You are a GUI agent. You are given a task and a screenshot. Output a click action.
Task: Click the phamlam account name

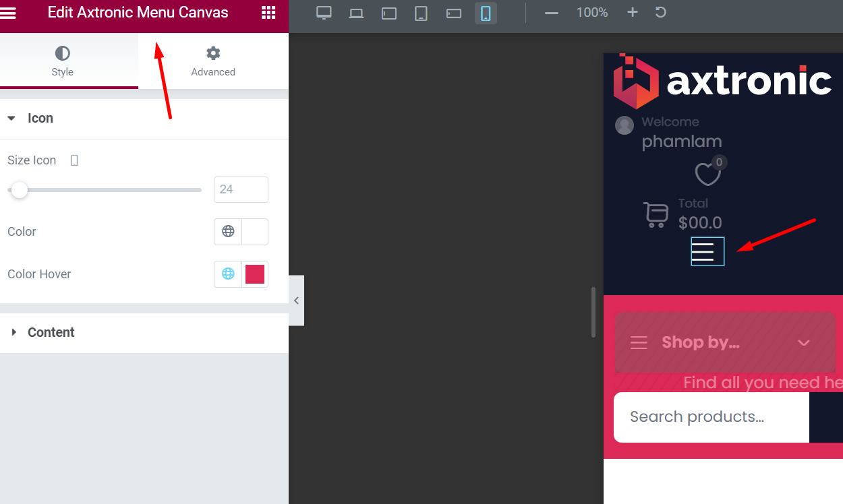pyautogui.click(x=682, y=141)
